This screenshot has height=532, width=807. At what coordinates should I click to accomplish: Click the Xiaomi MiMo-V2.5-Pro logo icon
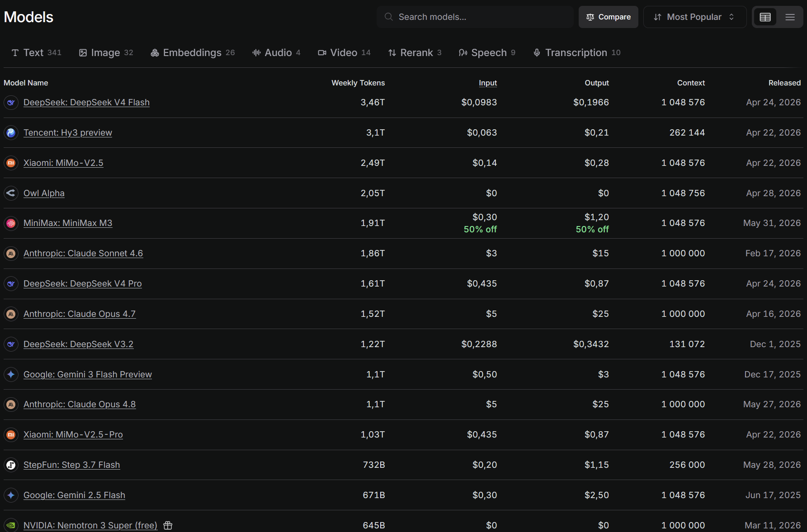coord(11,435)
